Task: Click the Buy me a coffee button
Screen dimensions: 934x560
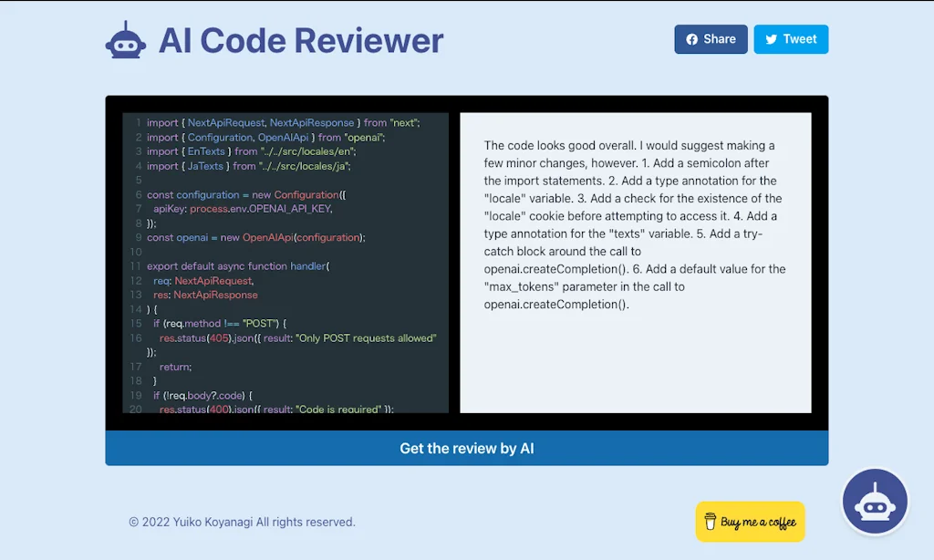Action: [x=750, y=522]
